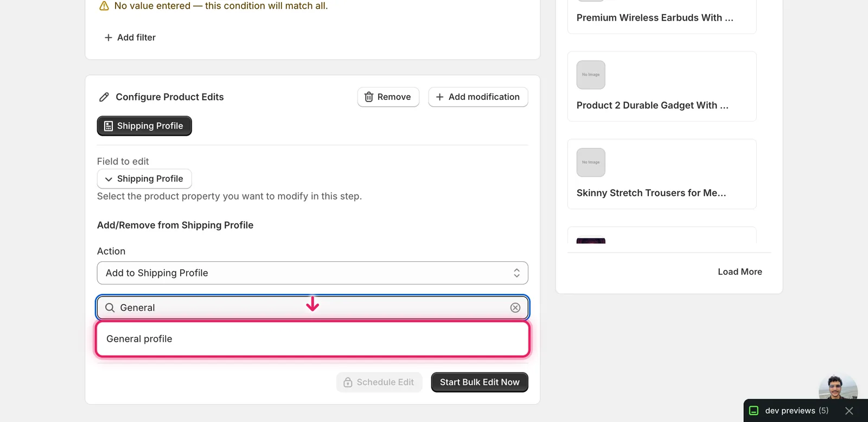Open the dev previews panel
The height and width of the screenshot is (422, 868).
coord(796,411)
